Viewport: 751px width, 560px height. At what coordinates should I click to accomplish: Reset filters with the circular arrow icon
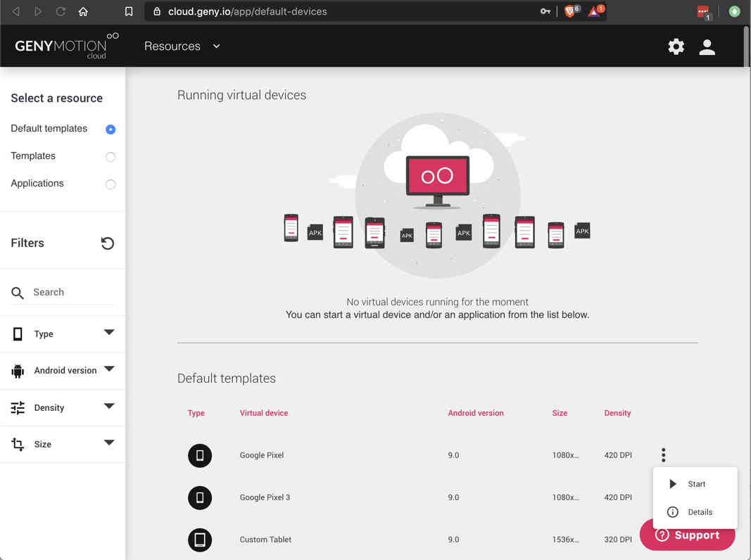tap(107, 243)
